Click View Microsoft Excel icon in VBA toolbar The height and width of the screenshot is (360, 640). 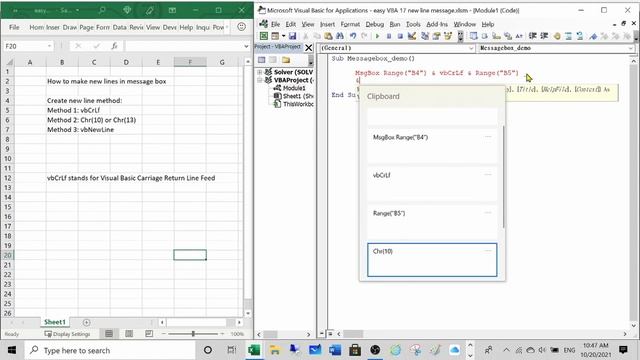coord(264,36)
